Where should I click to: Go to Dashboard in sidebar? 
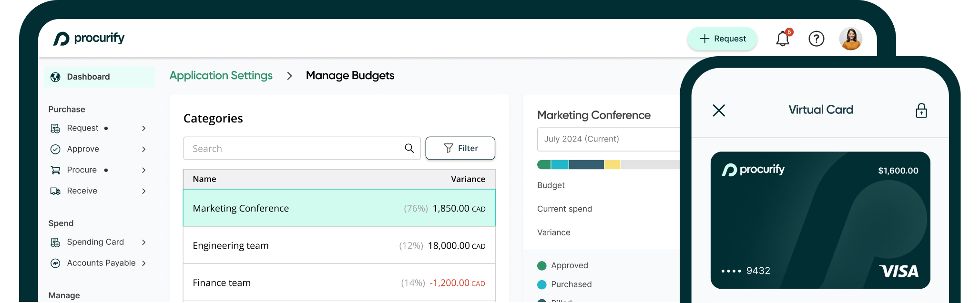(99, 77)
